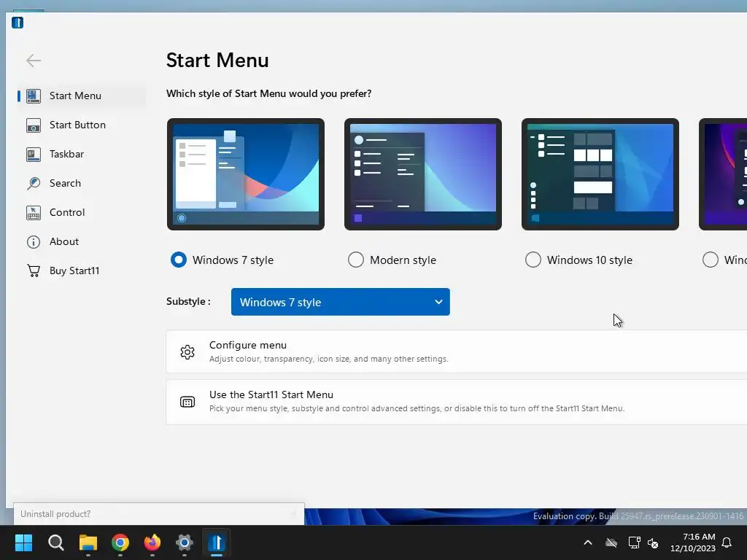Click the Start11 Start Menu row icon

click(187, 402)
